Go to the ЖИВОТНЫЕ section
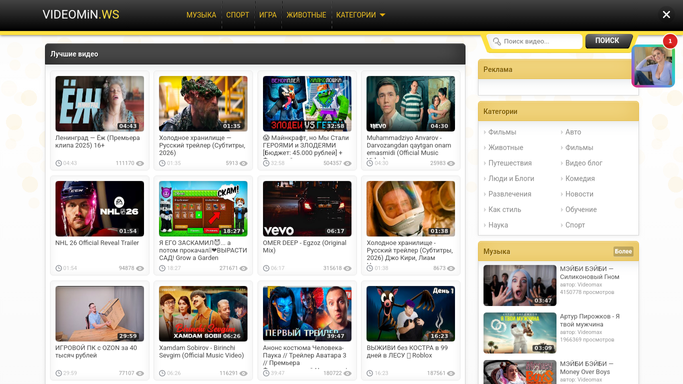The image size is (683, 384). [306, 15]
